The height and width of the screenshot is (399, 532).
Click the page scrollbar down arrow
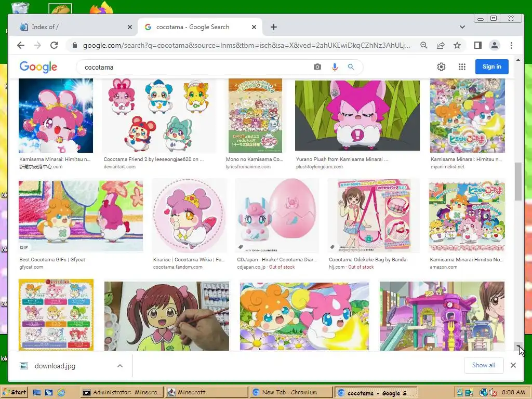click(518, 347)
